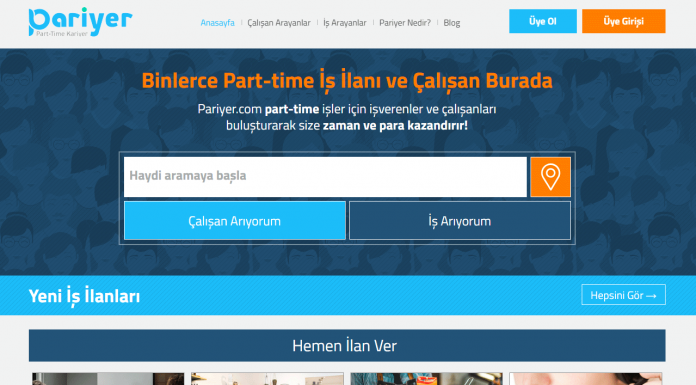Viewport: 696px width, 385px height.
Task: Open the fourth job listing thumbnail
Action: pyautogui.click(x=586, y=379)
